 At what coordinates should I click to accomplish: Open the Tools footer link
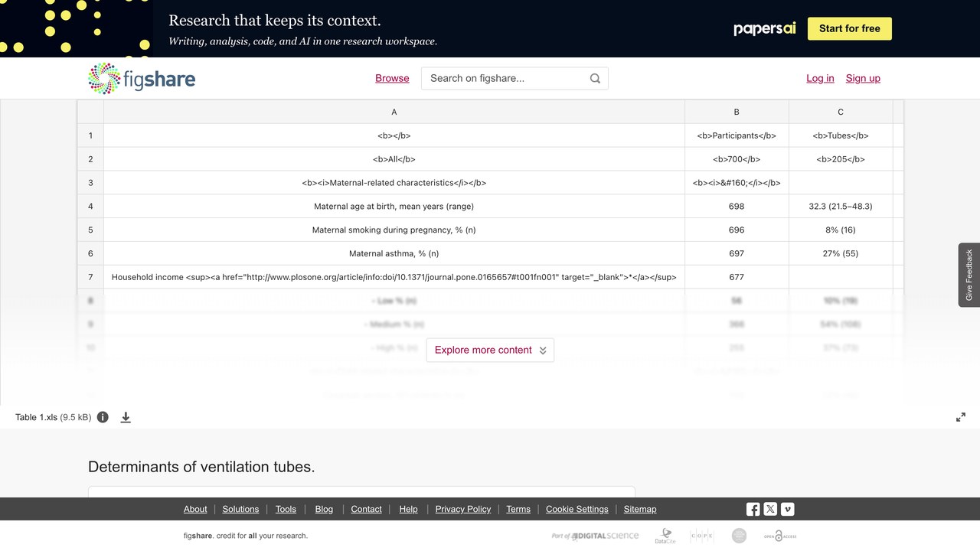(286, 509)
